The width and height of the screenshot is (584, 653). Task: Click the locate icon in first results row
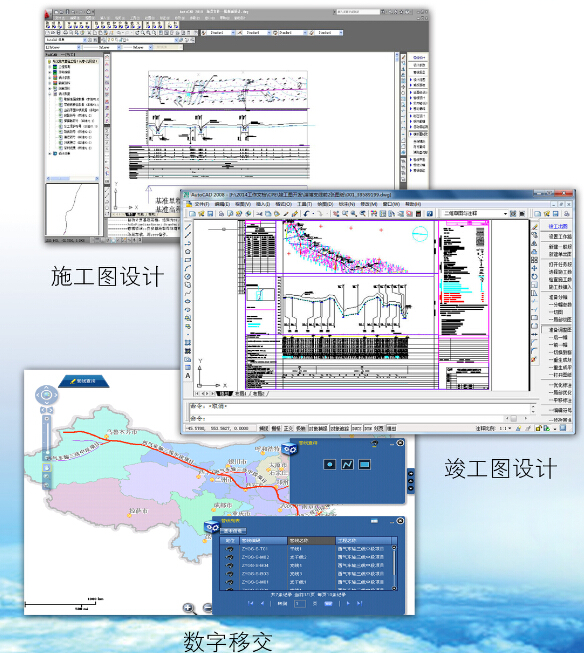click(230, 549)
